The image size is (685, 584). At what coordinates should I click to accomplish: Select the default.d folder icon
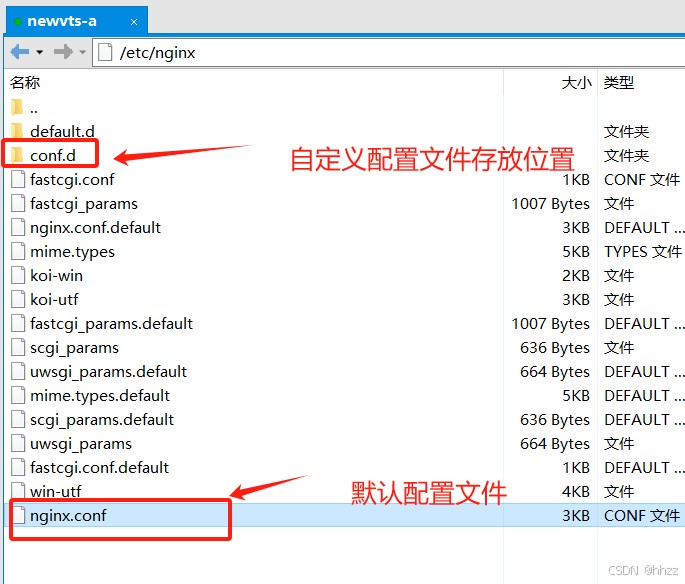(17, 131)
